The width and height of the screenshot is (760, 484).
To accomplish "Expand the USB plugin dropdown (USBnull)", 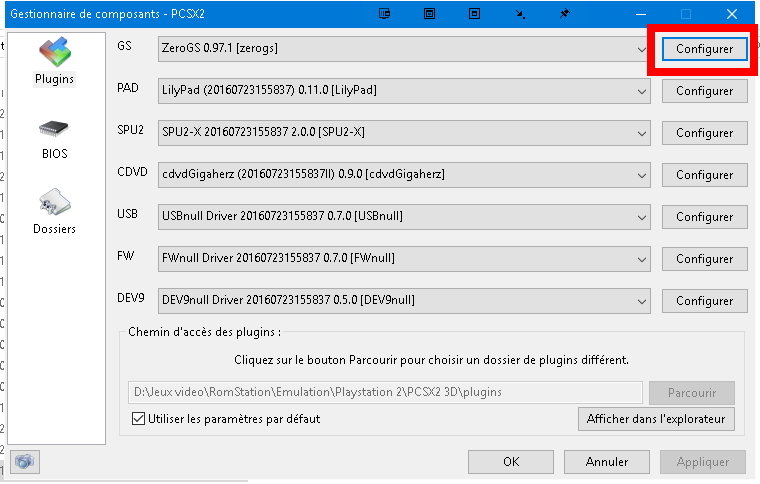I will [404, 217].
